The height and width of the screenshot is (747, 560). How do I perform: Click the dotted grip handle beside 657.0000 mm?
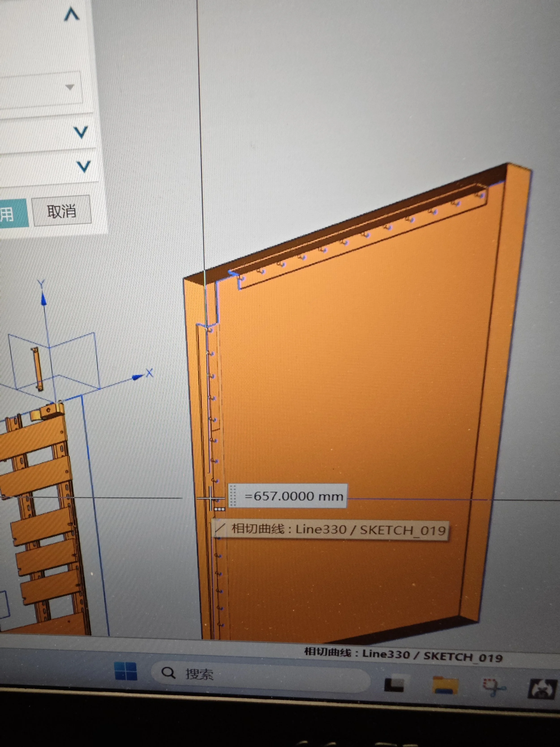tap(233, 495)
